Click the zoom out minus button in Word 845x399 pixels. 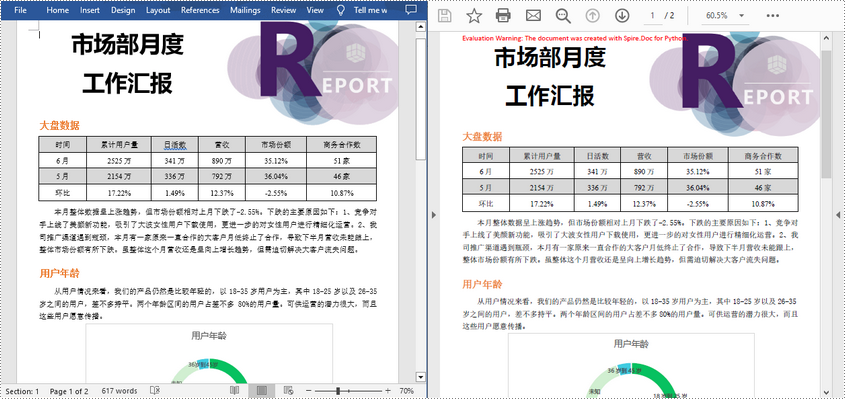(x=308, y=390)
